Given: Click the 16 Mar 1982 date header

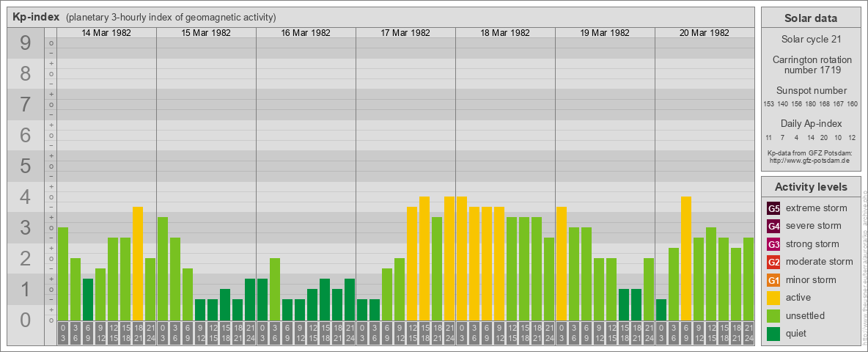Looking at the screenshot, I should pos(306,33).
